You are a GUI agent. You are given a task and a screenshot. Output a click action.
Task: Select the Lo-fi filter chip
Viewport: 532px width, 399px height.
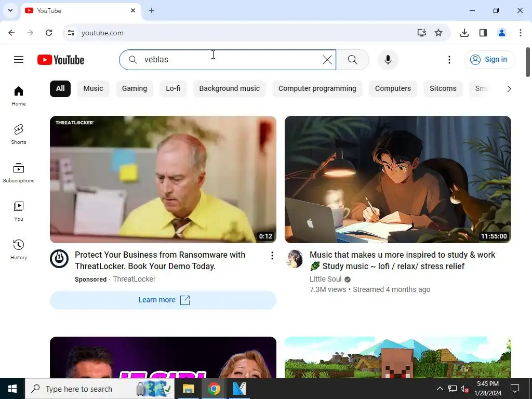point(173,88)
